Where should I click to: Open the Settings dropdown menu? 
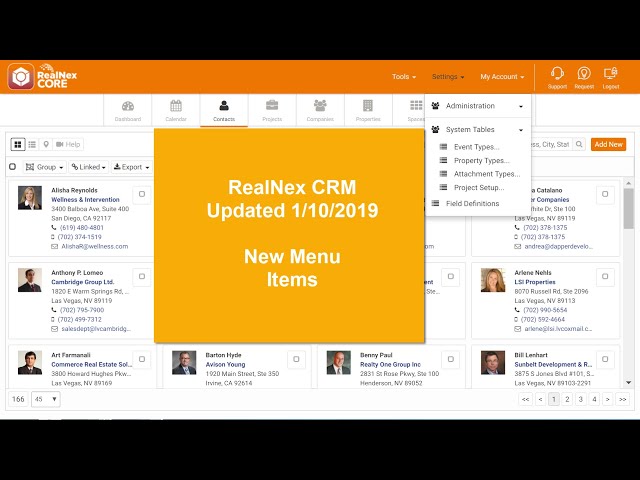pos(448,77)
